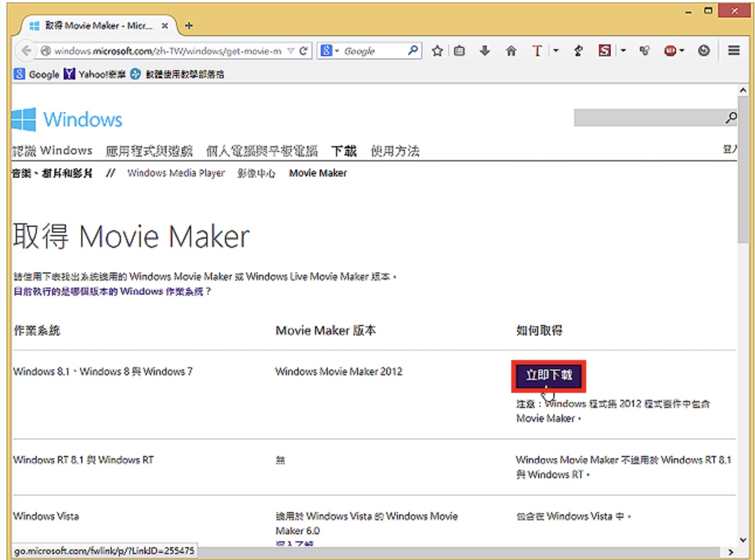
Task: Click the browser back arrow button
Action: [x=26, y=51]
